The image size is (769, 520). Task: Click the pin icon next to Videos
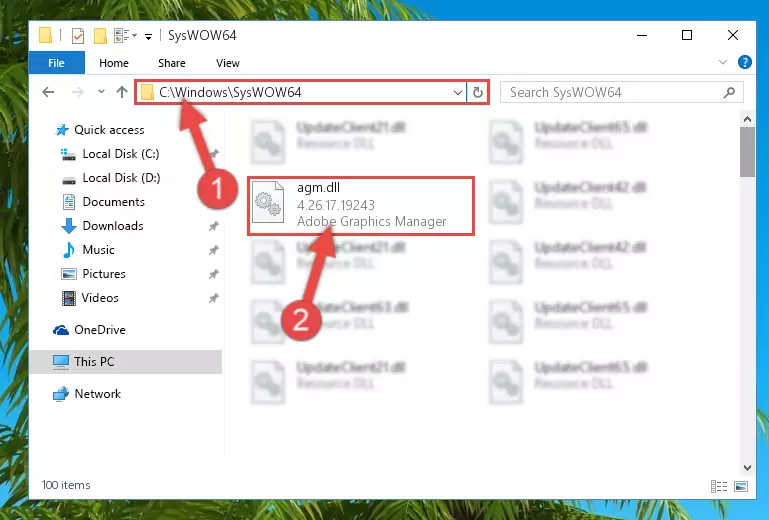(x=213, y=298)
